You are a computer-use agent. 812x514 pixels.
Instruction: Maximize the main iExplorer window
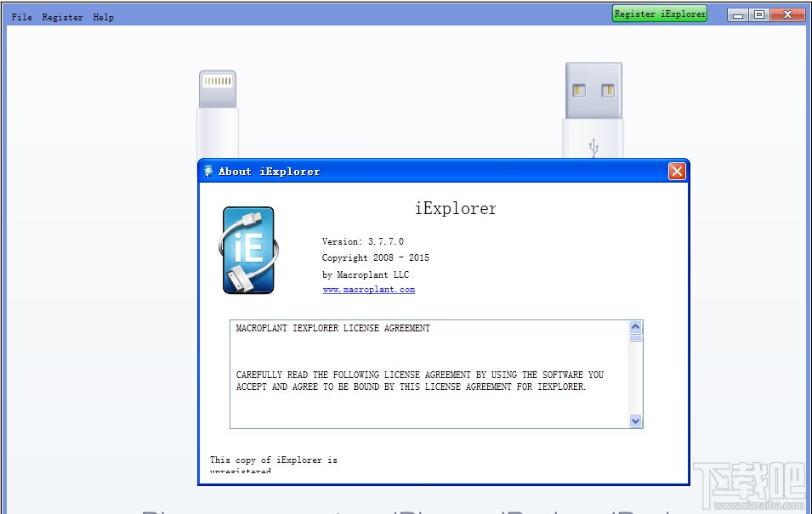click(x=759, y=14)
